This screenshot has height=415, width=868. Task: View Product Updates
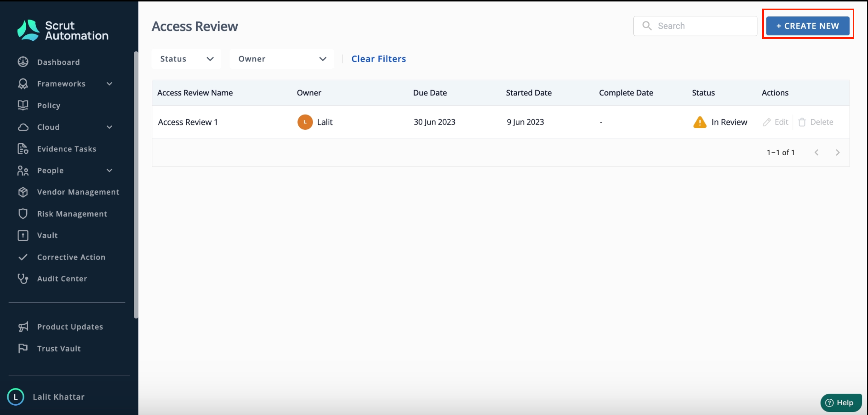tap(70, 327)
